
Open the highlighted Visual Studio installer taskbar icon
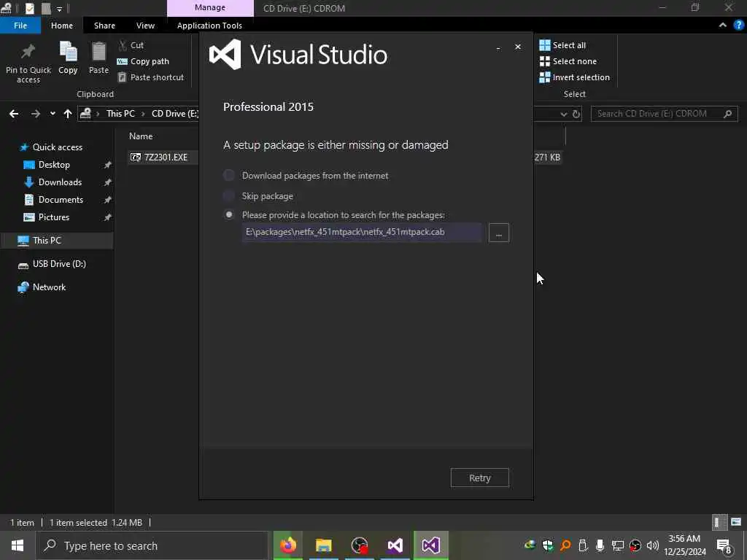[x=430, y=545]
